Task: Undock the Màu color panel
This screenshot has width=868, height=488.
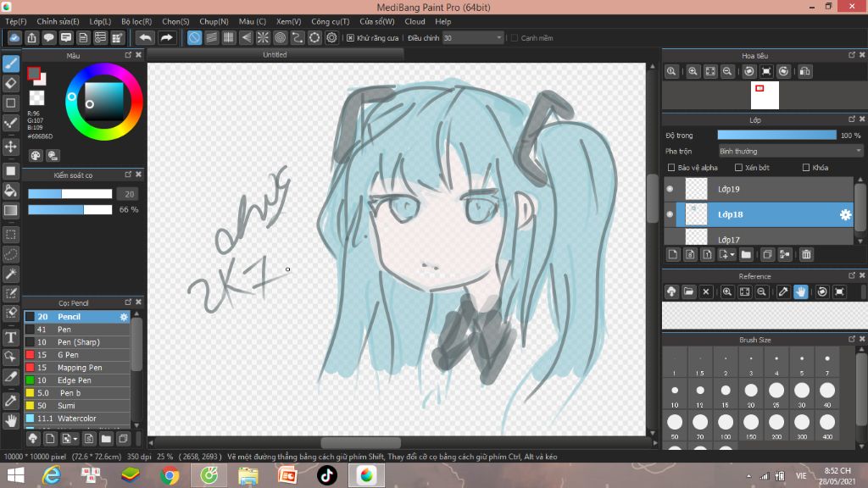Action: point(129,55)
